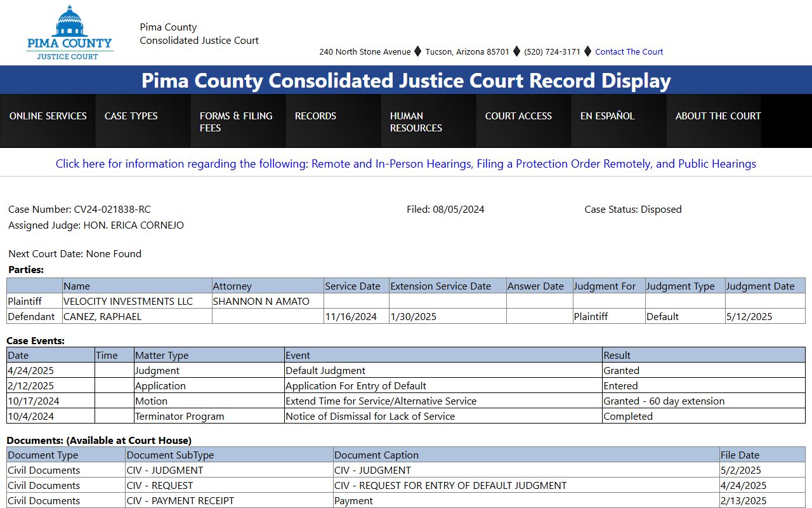Image resolution: width=812 pixels, height=508 pixels.
Task: Click plaintiff name VELOCITY INVESTMENTS LLC
Action: click(x=128, y=301)
